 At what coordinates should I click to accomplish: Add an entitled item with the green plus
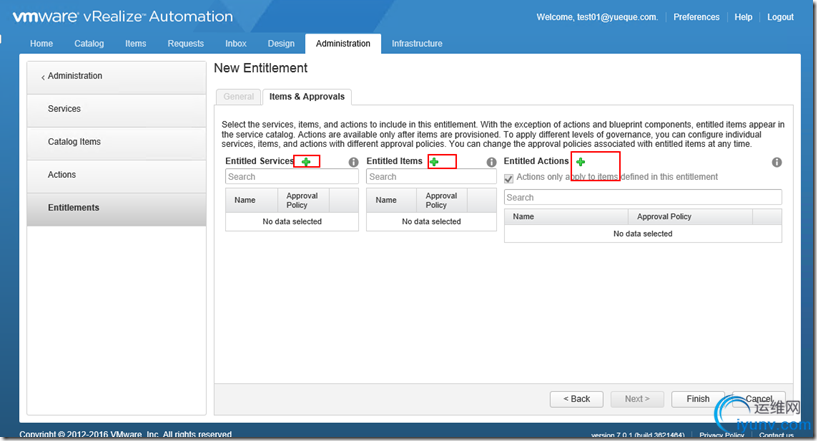pyautogui.click(x=434, y=162)
